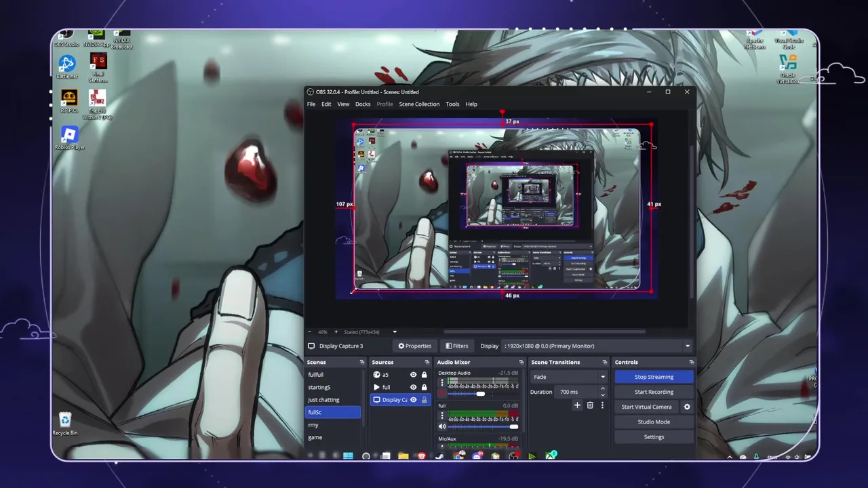Pop out the Sources dock

(x=427, y=362)
